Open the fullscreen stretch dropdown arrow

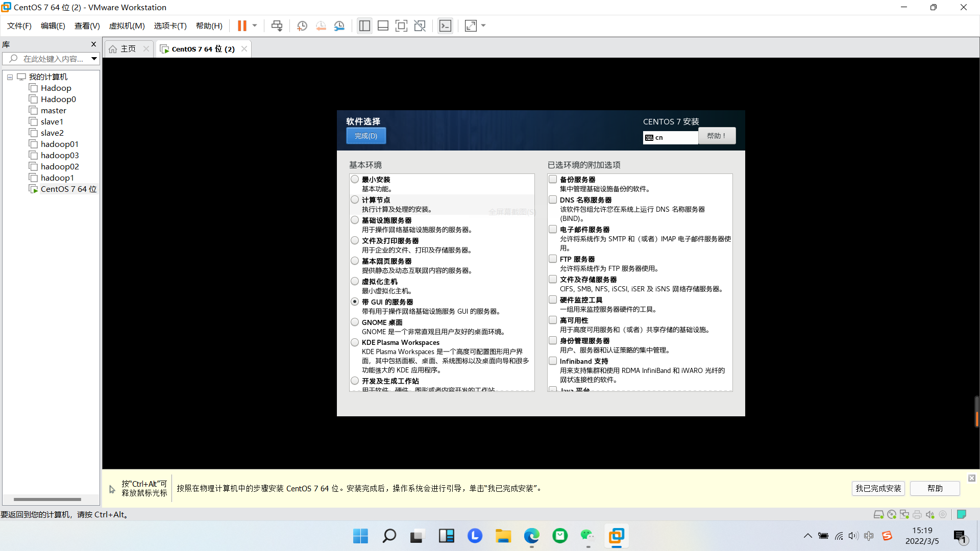(x=483, y=26)
